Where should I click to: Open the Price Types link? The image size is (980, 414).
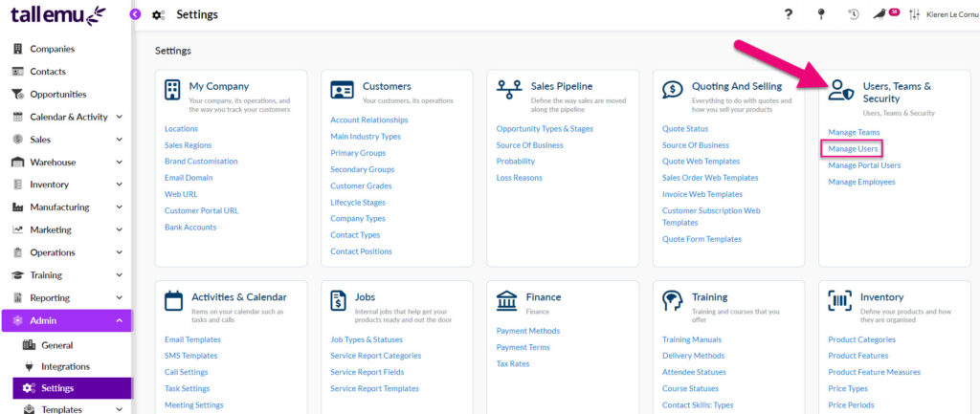click(846, 388)
